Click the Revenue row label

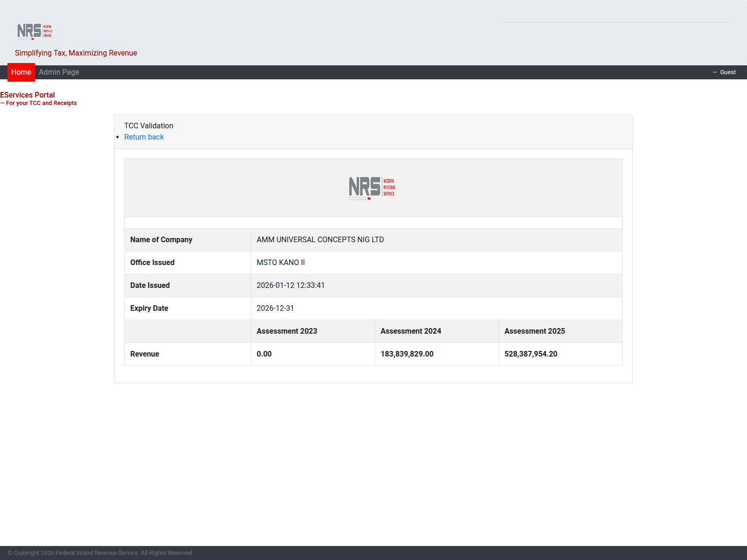coord(144,354)
